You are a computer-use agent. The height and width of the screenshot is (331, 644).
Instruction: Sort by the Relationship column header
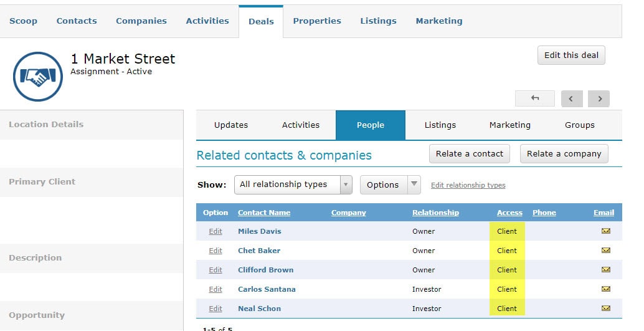coord(435,213)
